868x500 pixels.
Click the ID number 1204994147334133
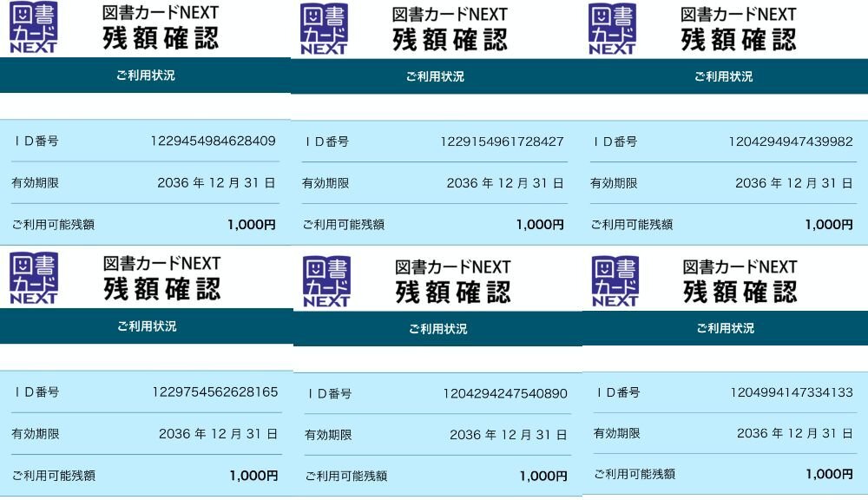coord(792,392)
